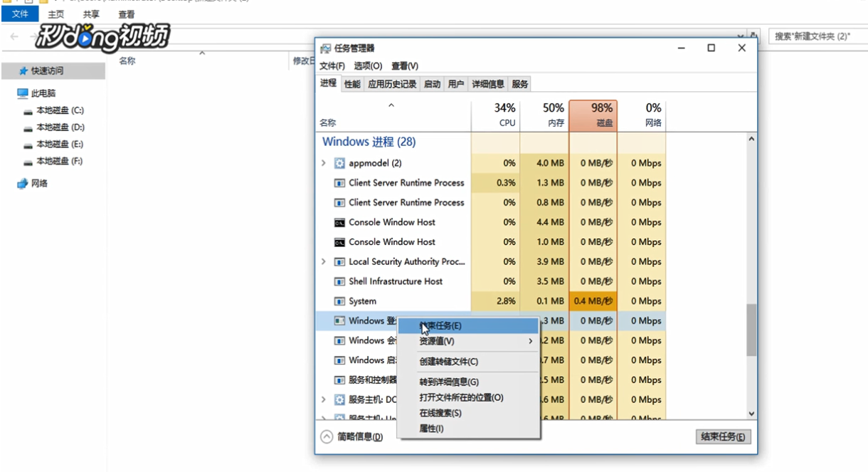
Task: Click the Client Server Runtime Process icon
Action: click(x=339, y=182)
